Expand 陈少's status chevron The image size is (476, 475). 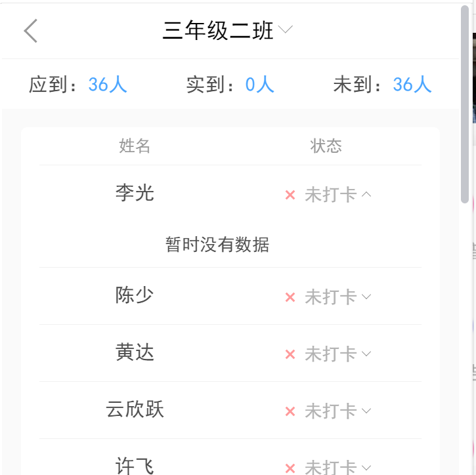[x=366, y=297]
